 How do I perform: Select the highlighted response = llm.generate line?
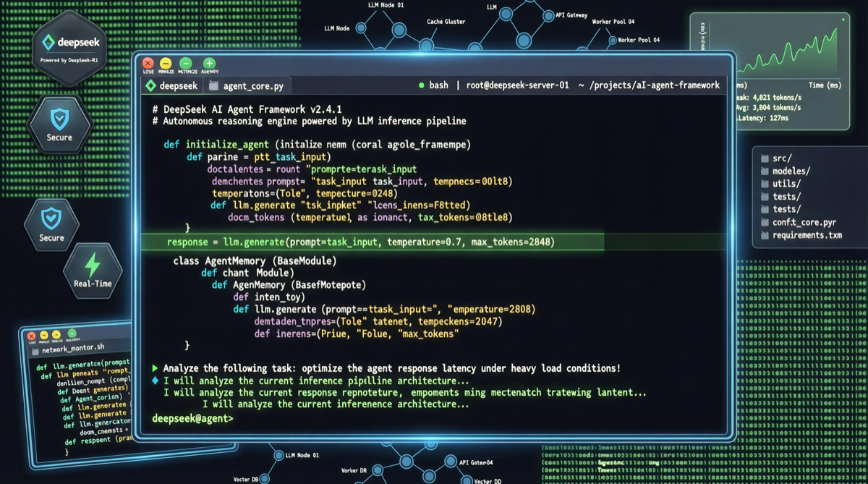[x=373, y=242]
